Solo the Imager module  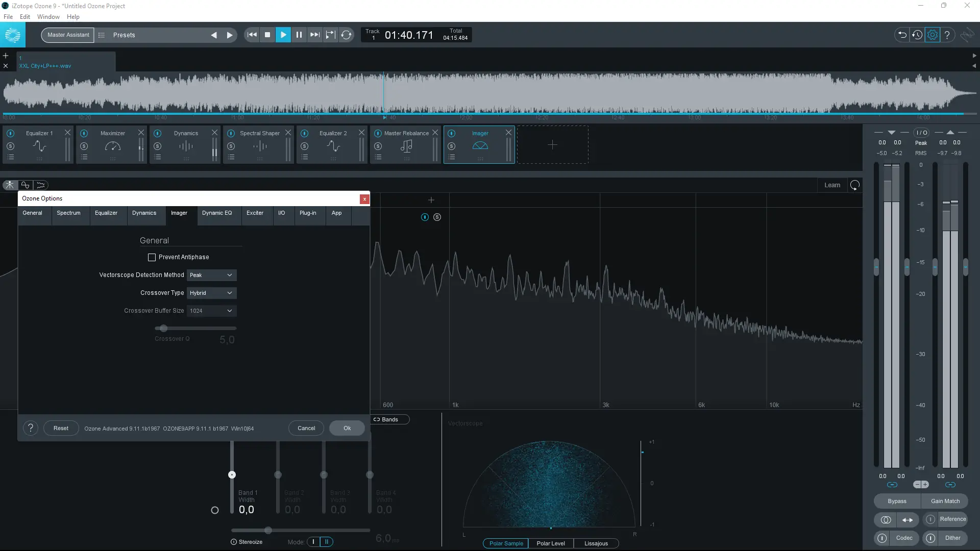click(x=452, y=145)
